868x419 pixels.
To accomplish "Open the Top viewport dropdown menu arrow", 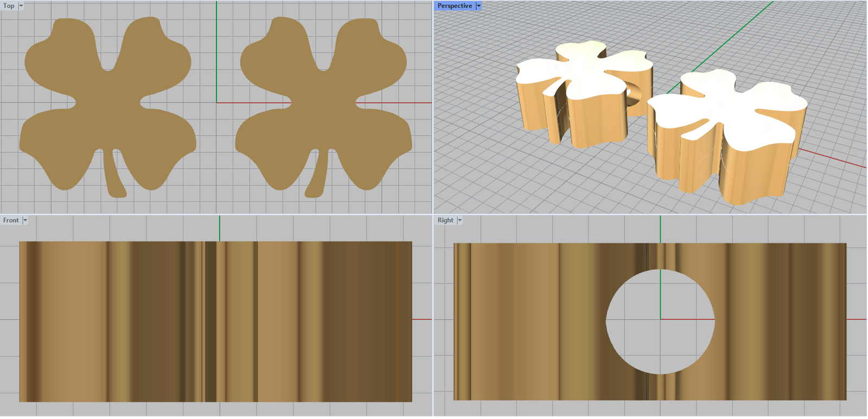I will point(21,6).
